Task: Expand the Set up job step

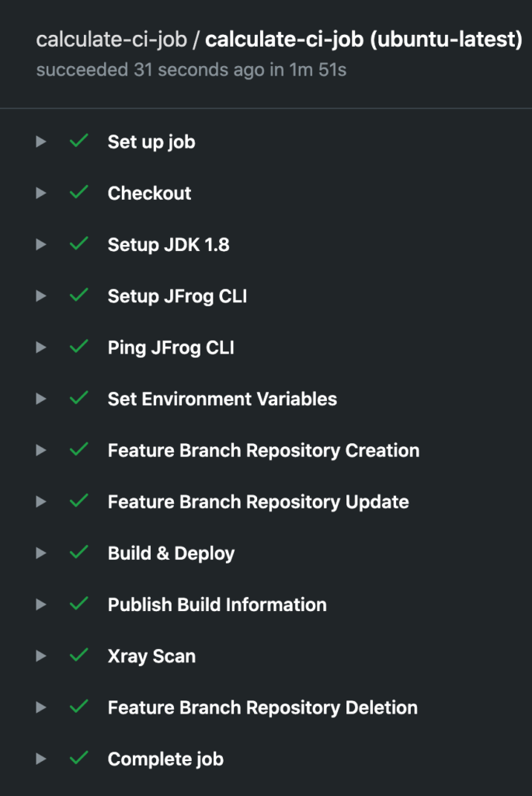Action: pyautogui.click(x=40, y=141)
